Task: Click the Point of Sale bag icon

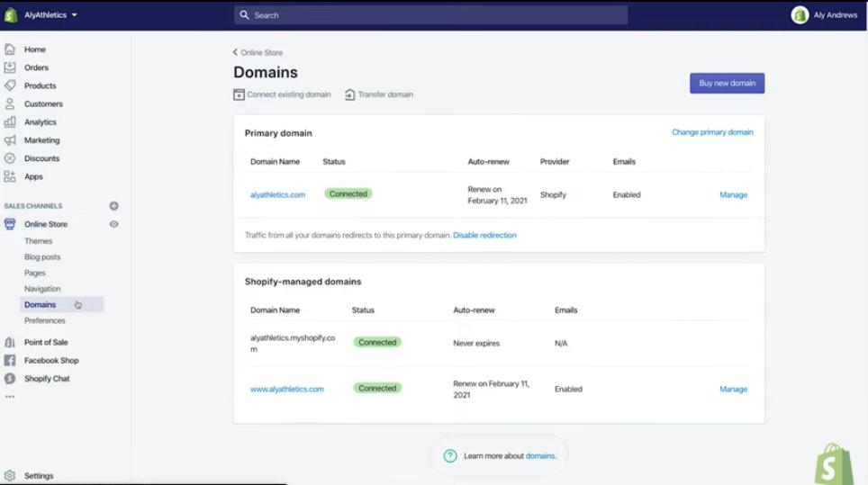Action: tap(9, 342)
